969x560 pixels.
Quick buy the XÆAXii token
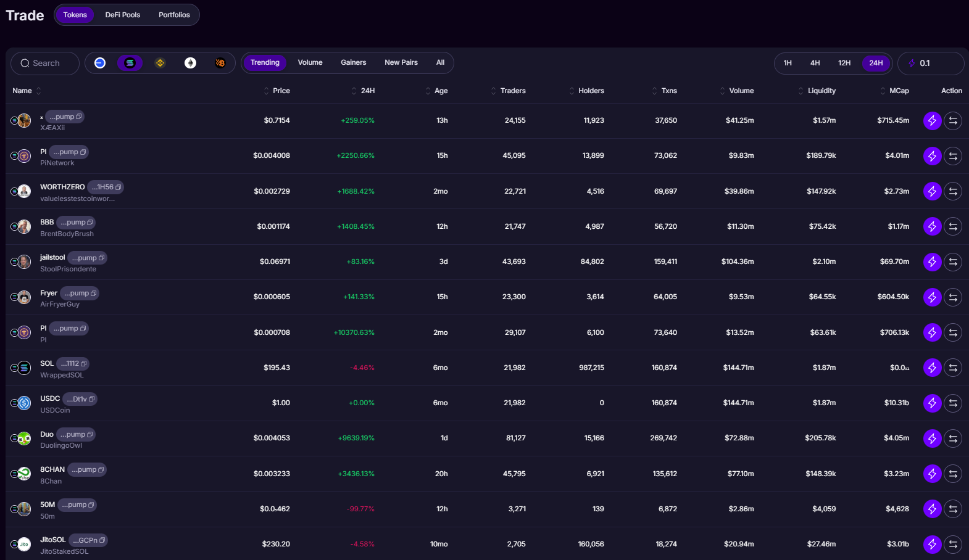pos(932,121)
